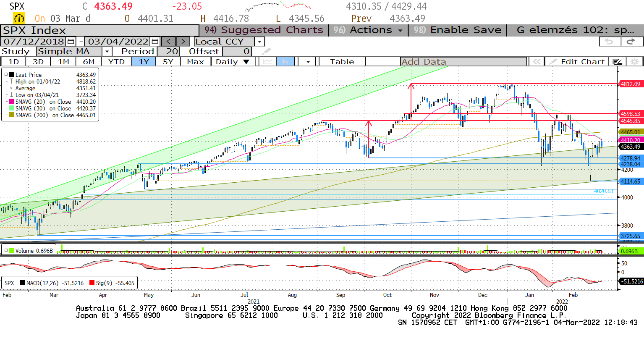
Task: Expand the Volume panel legend
Action: click(6, 250)
